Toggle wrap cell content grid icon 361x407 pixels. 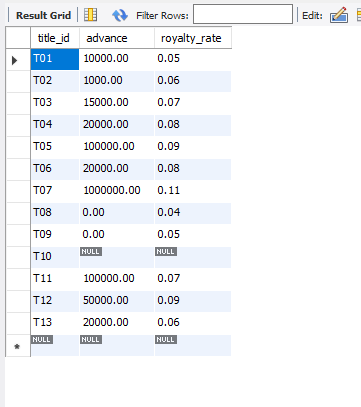click(x=91, y=15)
